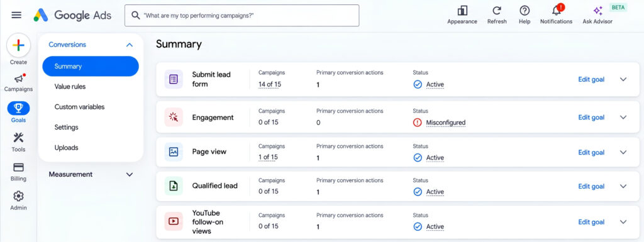Click the Engagement goal cursor icon
Viewport: 644px width, 242px height.
coord(174,118)
